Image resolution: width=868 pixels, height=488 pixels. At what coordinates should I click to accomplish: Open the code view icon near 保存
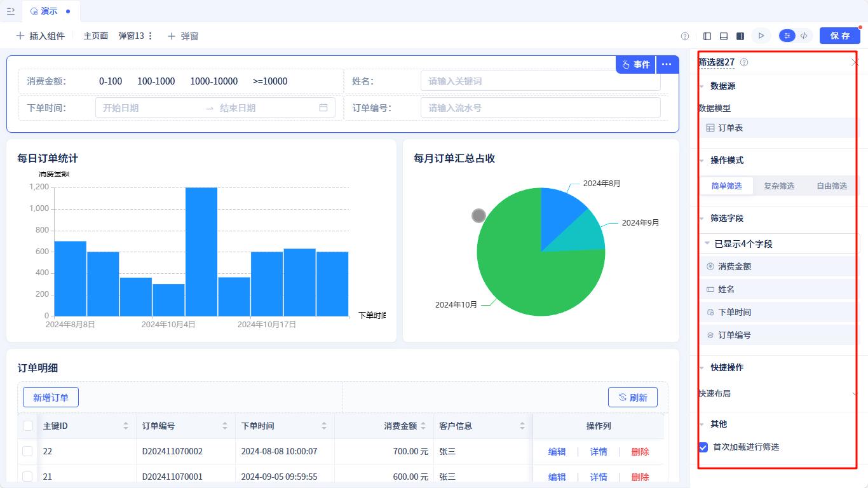pos(804,36)
